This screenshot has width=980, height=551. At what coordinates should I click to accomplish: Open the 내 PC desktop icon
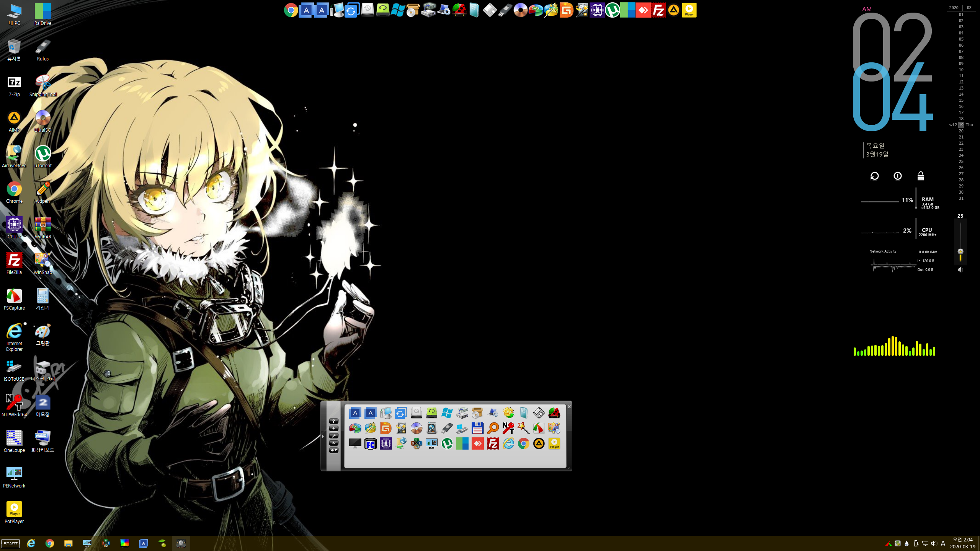[x=14, y=15]
